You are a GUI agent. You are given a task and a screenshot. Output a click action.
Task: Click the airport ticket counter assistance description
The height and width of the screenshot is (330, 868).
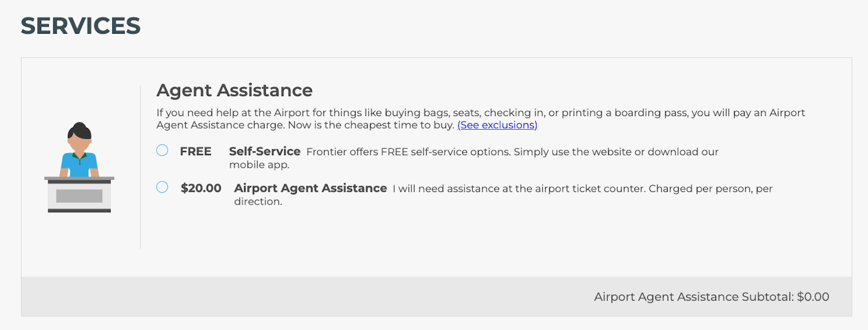582,189
